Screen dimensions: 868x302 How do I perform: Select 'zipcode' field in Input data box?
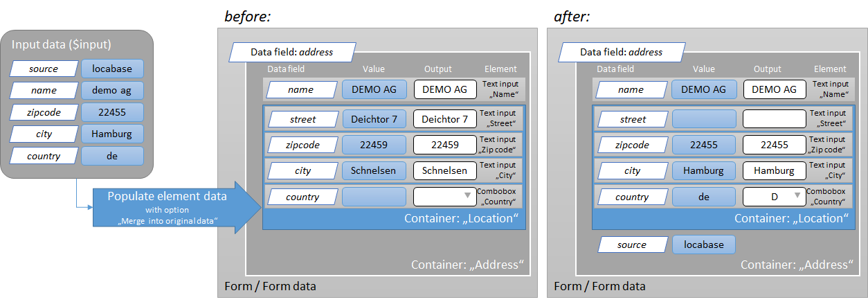[x=43, y=112]
